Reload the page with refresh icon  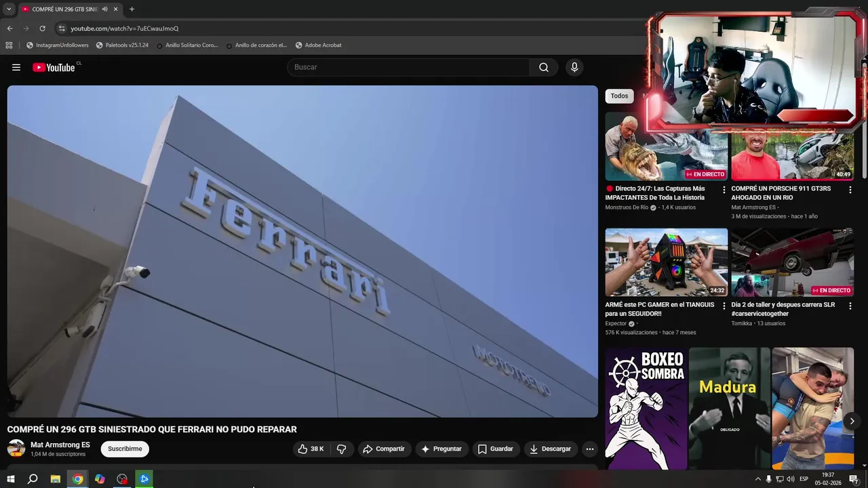pyautogui.click(x=42, y=28)
